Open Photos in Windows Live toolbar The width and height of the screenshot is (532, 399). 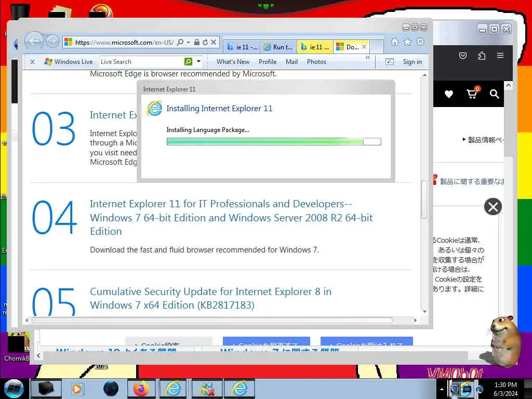coord(316,62)
